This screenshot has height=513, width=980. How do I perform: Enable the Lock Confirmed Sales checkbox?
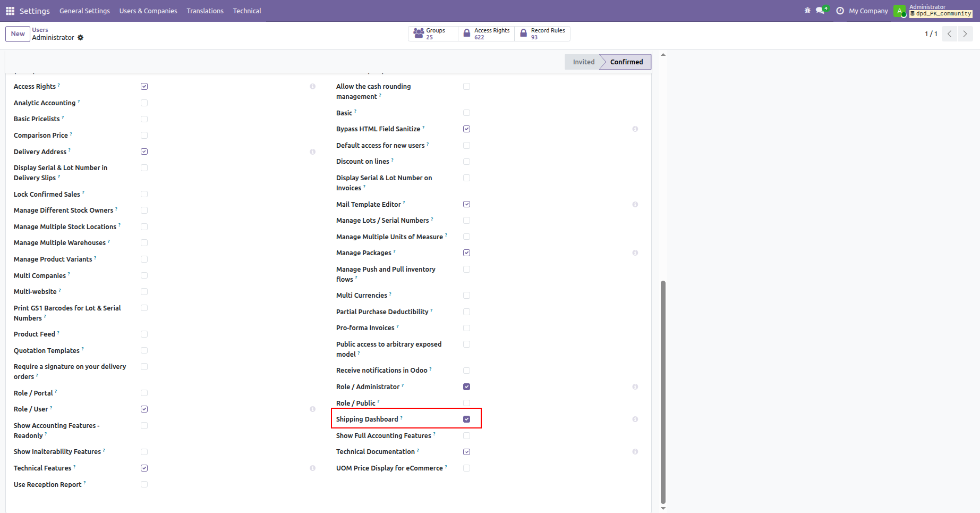point(144,195)
